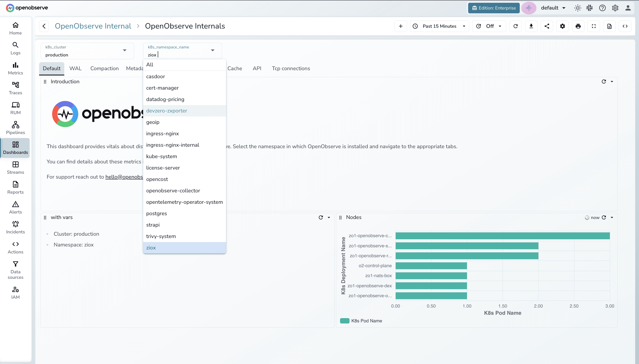Select ingress-nginx-internal namespace

(185, 145)
